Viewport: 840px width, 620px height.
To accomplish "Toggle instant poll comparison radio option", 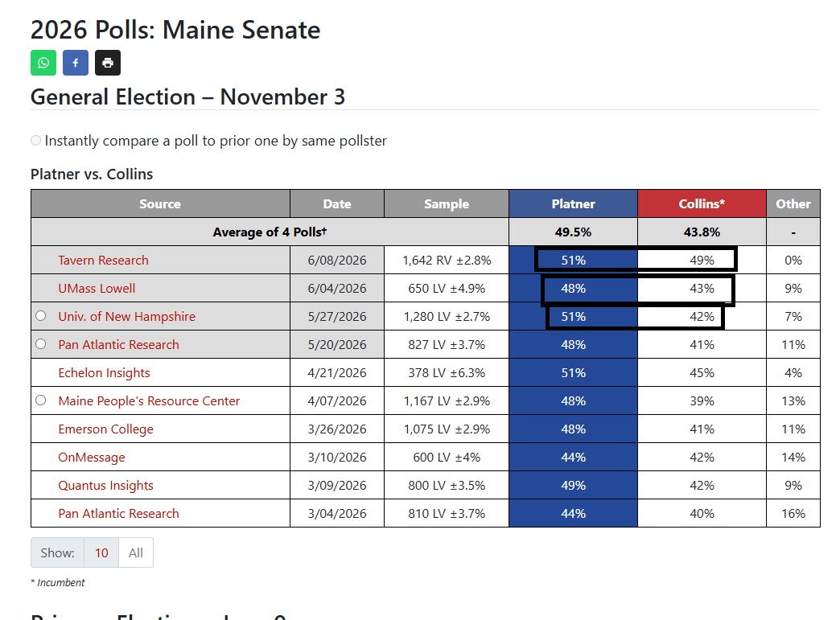I will click(36, 140).
